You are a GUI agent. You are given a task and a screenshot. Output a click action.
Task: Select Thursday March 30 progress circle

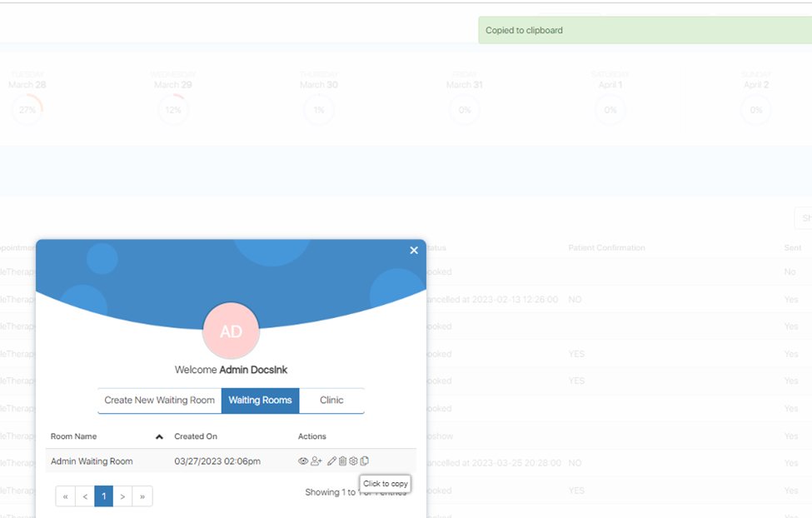[319, 110]
